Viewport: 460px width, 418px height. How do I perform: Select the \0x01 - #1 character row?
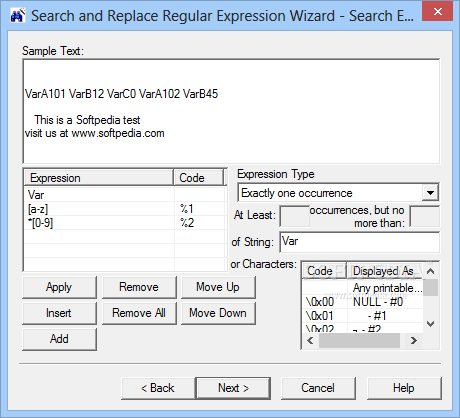362,315
